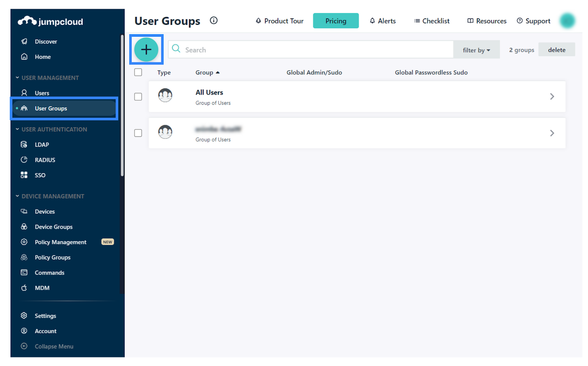Check the All Users group checkbox
The height and width of the screenshot is (366, 588).
[138, 97]
